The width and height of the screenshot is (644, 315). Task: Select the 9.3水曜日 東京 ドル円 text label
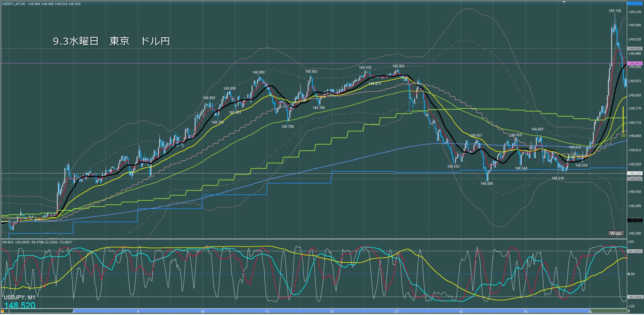[x=111, y=41]
